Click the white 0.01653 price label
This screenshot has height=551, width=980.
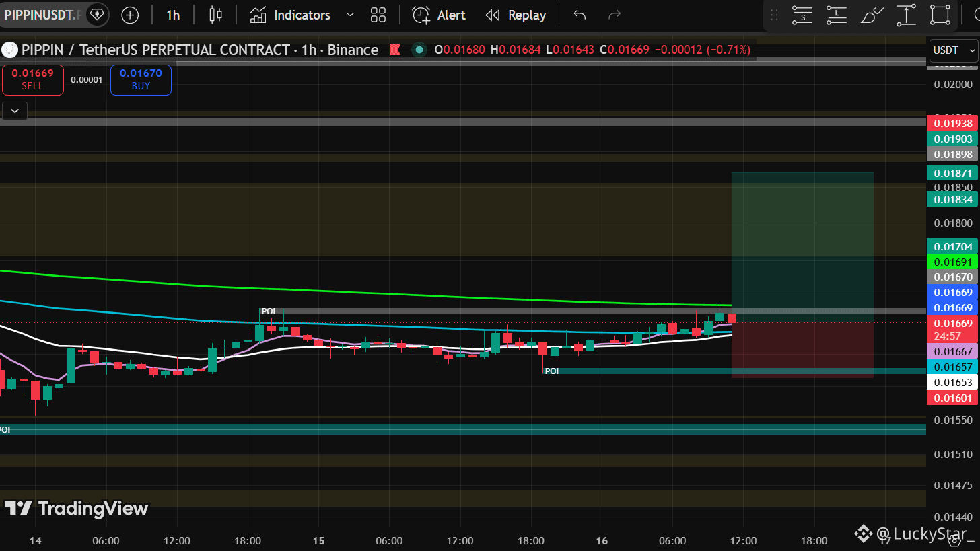point(952,382)
